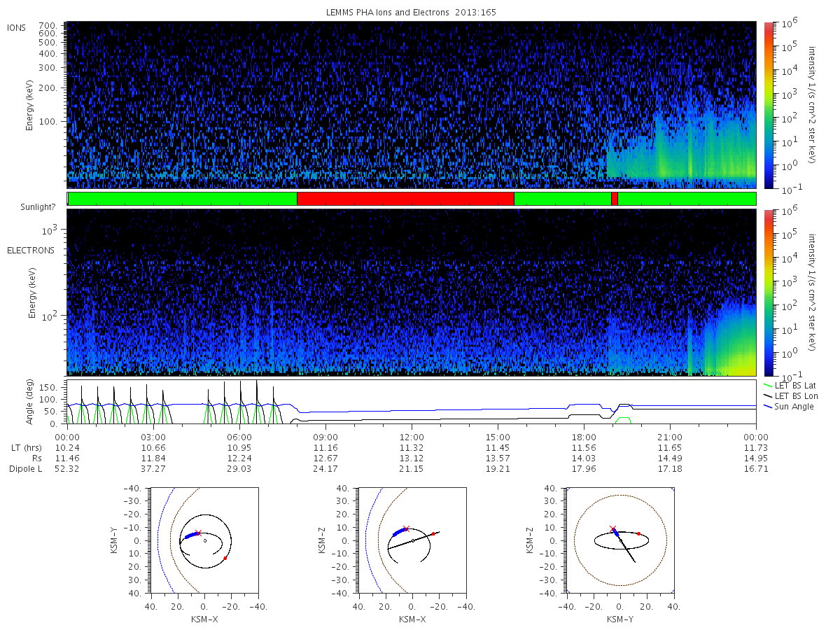The image size is (840, 630).
Task: Click the long red segment of Sunlight bar
Action: pyautogui.click(x=405, y=199)
